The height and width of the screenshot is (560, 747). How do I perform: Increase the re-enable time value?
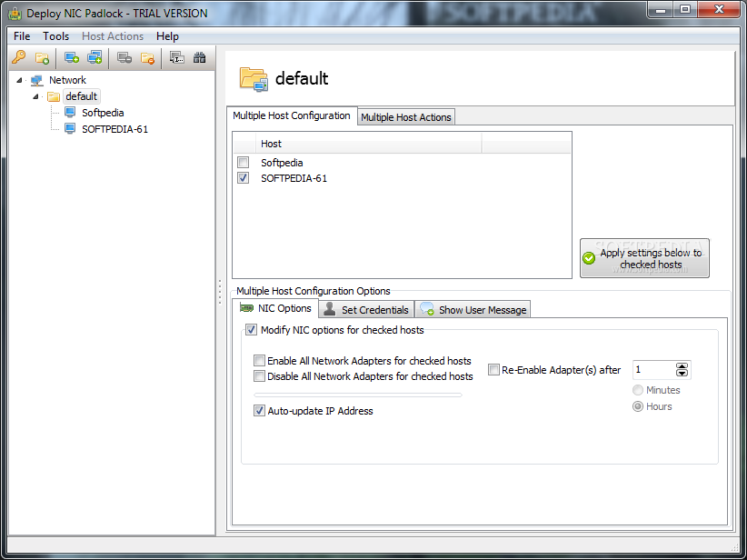click(x=682, y=366)
